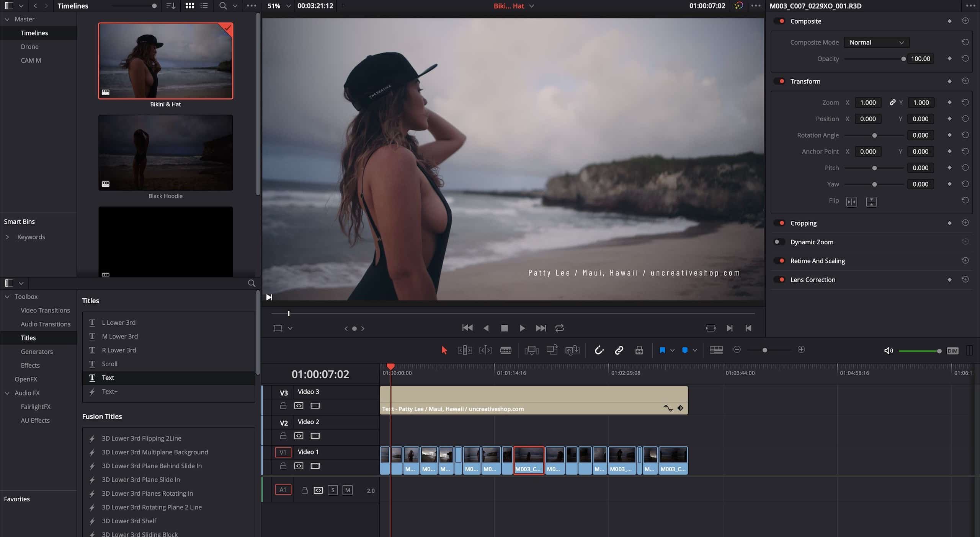Switch media pool to thumbnail view
Screen dimensions: 980x537
(189, 6)
